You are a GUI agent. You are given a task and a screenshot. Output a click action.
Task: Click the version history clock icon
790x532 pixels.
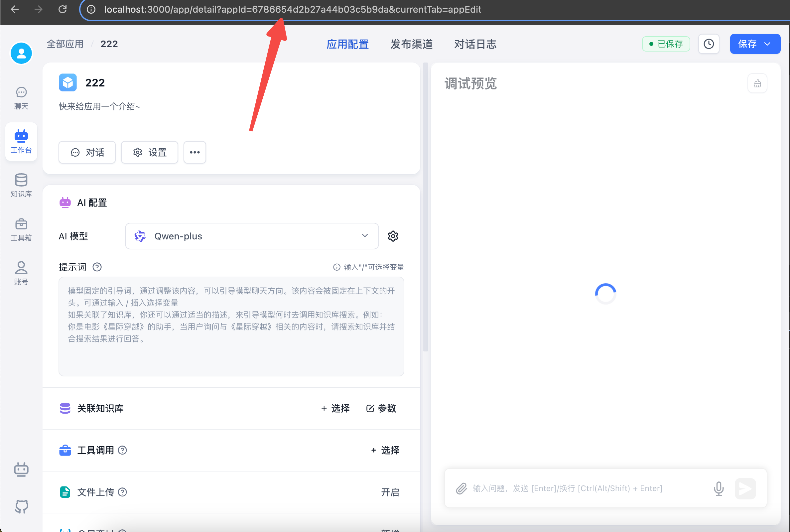coord(708,44)
